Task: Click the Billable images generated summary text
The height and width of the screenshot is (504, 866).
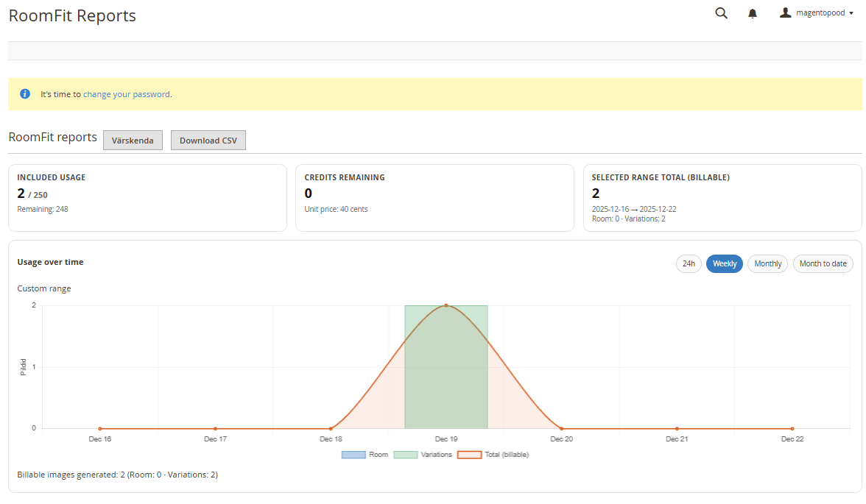Action: [x=118, y=475]
